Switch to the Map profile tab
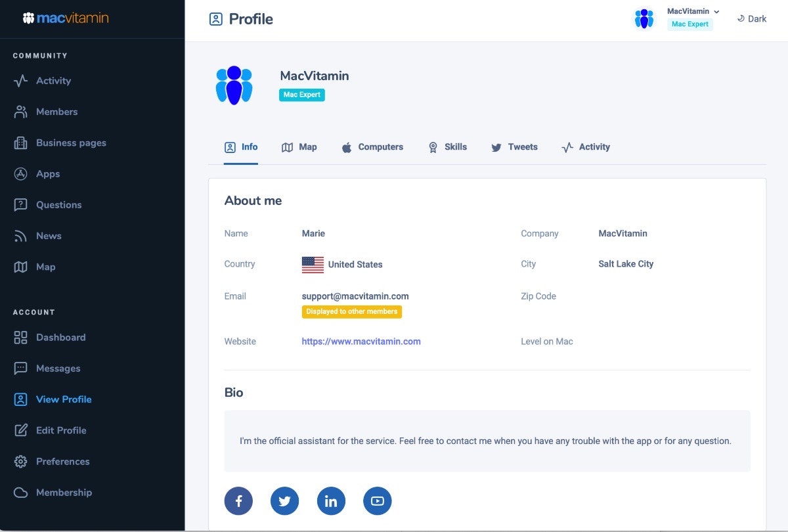The width and height of the screenshot is (788, 532). coord(299,147)
